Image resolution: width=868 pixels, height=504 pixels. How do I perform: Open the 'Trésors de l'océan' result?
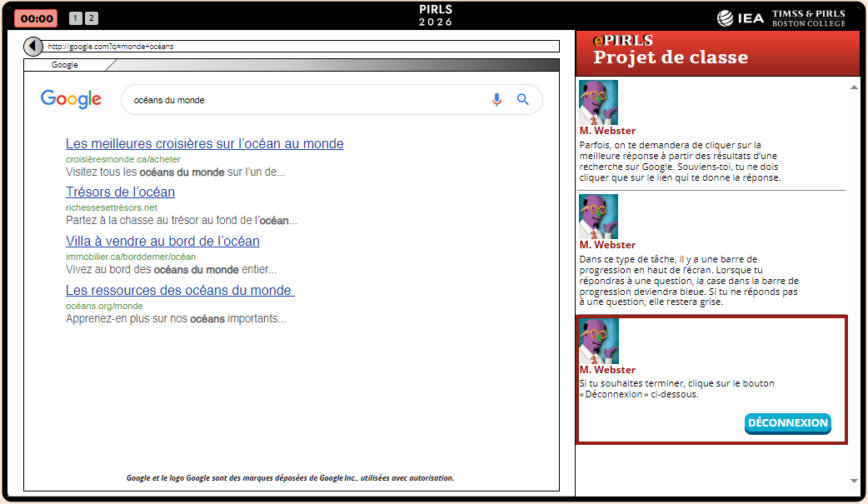(x=120, y=192)
